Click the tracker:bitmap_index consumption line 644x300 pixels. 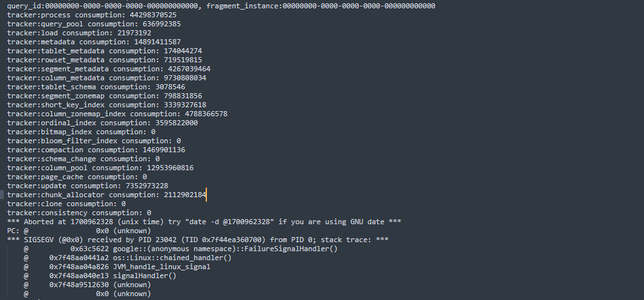click(x=81, y=132)
